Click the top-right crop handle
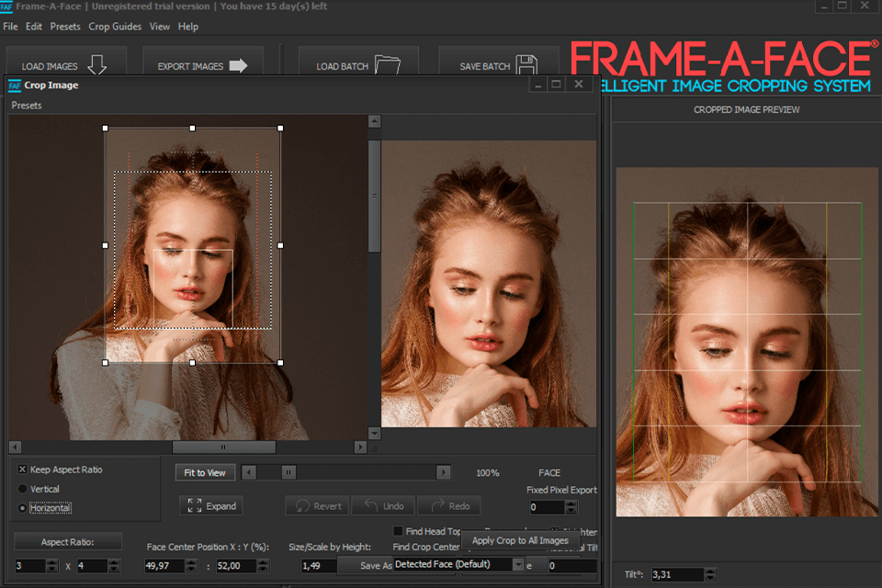 click(x=281, y=129)
